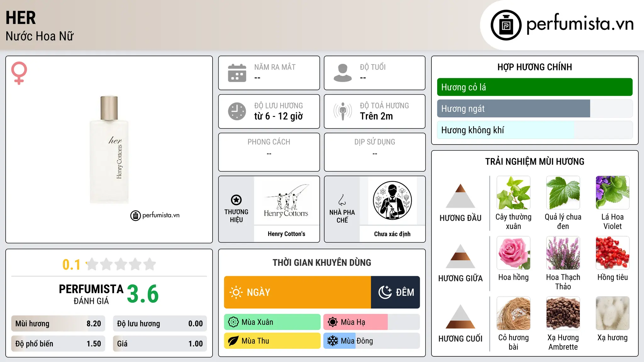Screen dimensions: 644x362
Task: Open the Henry Cotton's brand name link
Action: point(286,234)
